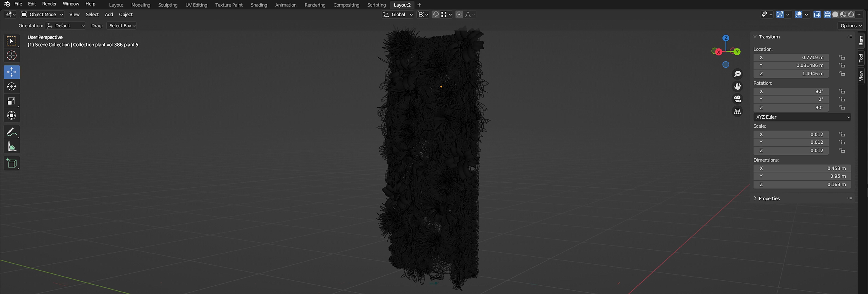This screenshot has height=294, width=868.
Task: Open Drag Select Box dropdown
Action: tap(122, 26)
